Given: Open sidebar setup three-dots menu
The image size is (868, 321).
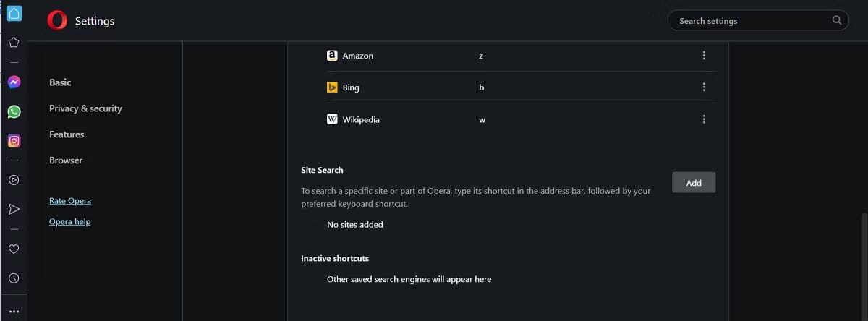Looking at the screenshot, I should pyautogui.click(x=14, y=311).
